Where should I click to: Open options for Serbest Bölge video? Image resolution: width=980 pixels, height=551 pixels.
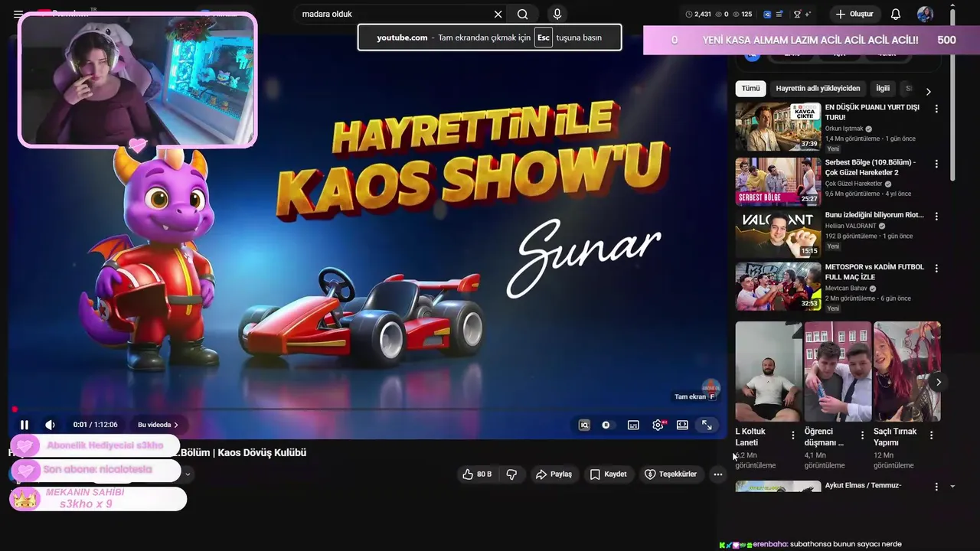point(936,164)
